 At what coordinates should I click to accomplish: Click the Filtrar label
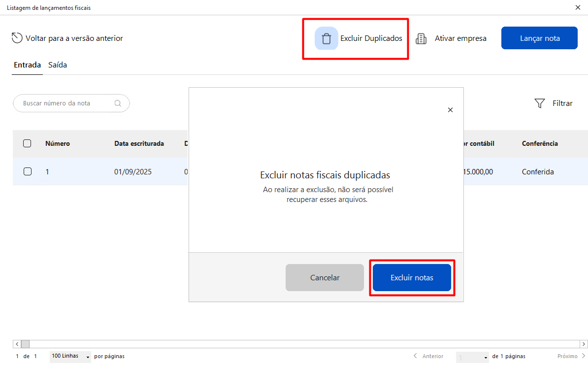pyautogui.click(x=562, y=103)
